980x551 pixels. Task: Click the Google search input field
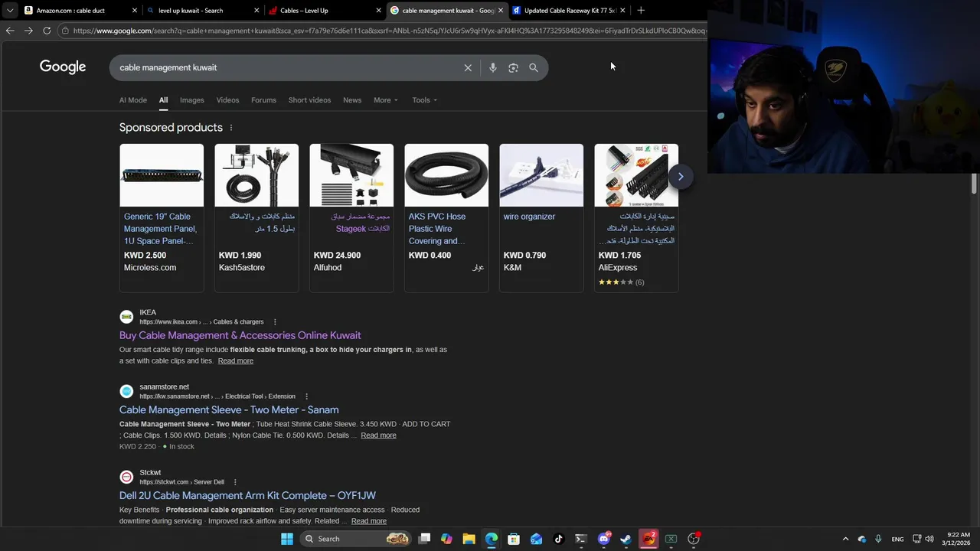(x=287, y=67)
